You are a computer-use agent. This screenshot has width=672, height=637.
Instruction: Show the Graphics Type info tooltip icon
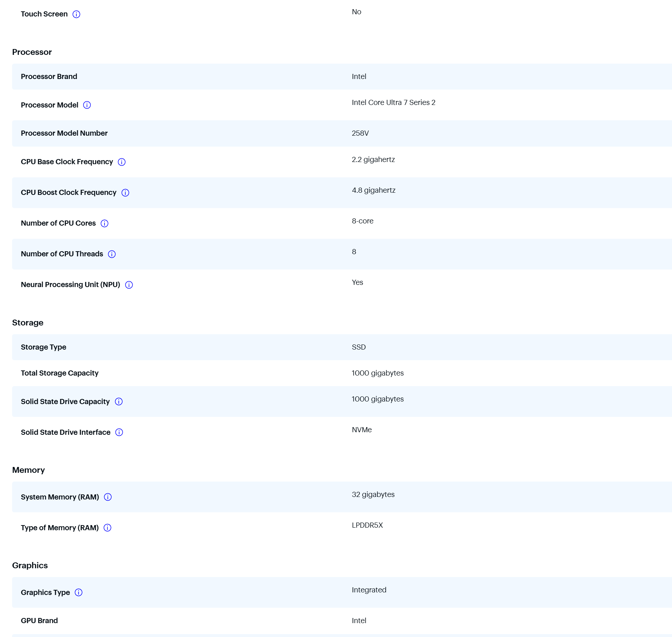pos(79,592)
